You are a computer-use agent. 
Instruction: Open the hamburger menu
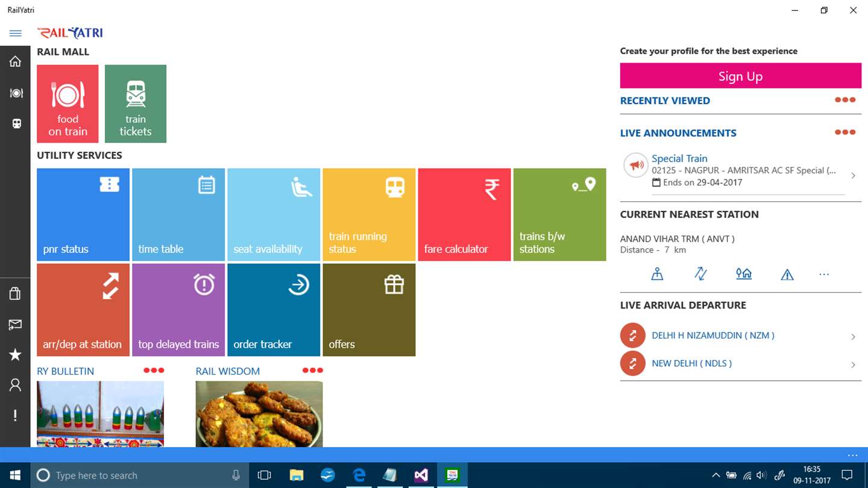(16, 33)
